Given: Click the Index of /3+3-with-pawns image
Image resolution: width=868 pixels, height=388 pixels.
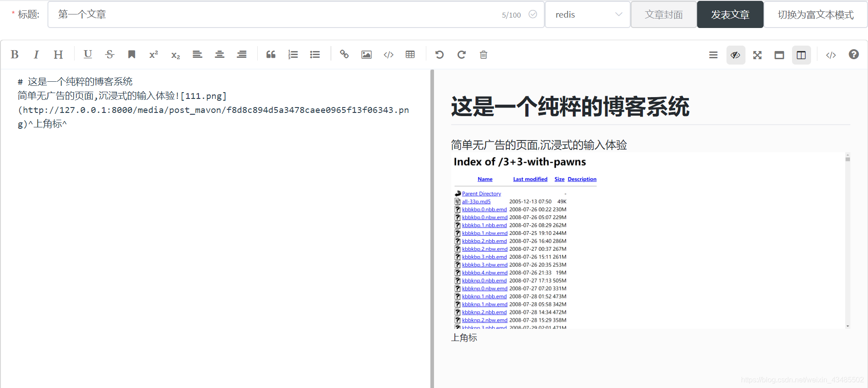Looking at the screenshot, I should point(651,240).
